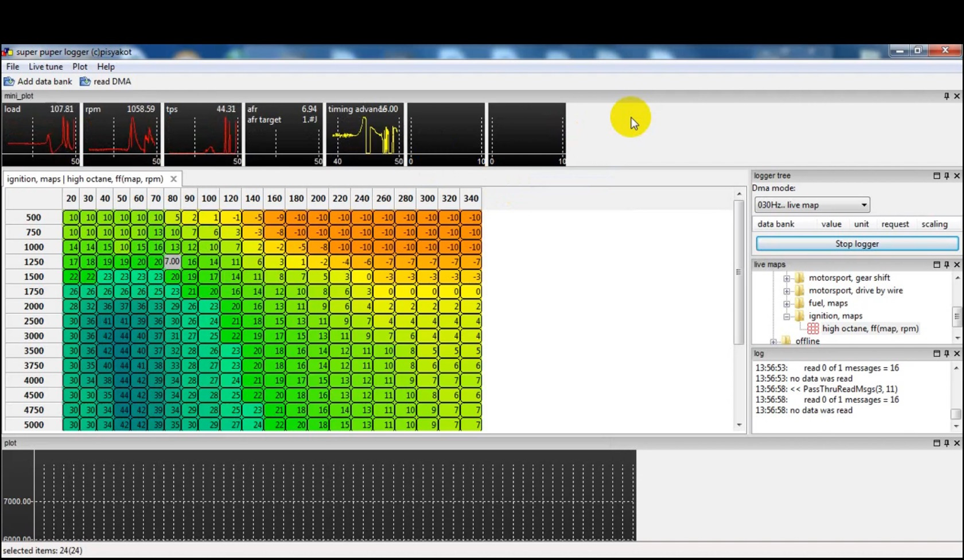
Task: Expand motorsport, gear shift tree node
Action: coord(787,278)
